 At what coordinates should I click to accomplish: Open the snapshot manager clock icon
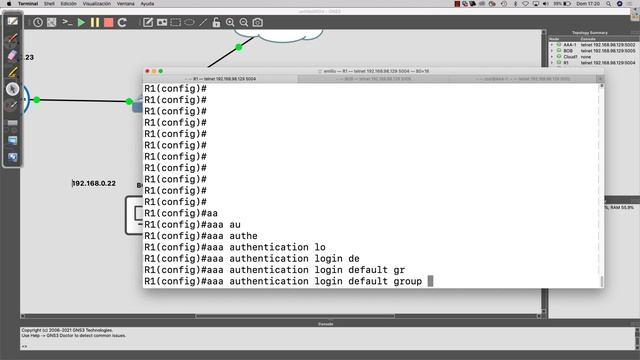[x=38, y=22]
